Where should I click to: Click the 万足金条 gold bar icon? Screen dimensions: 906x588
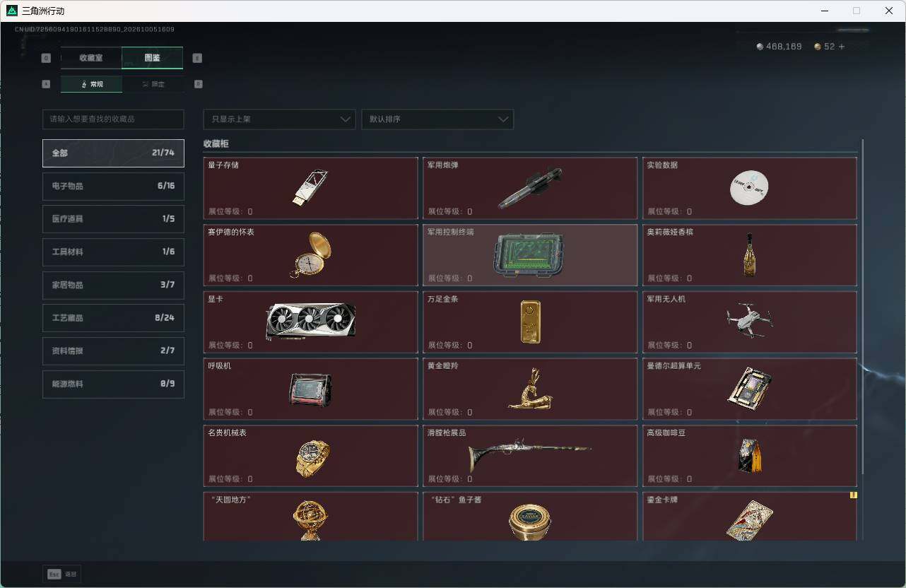[530, 322]
